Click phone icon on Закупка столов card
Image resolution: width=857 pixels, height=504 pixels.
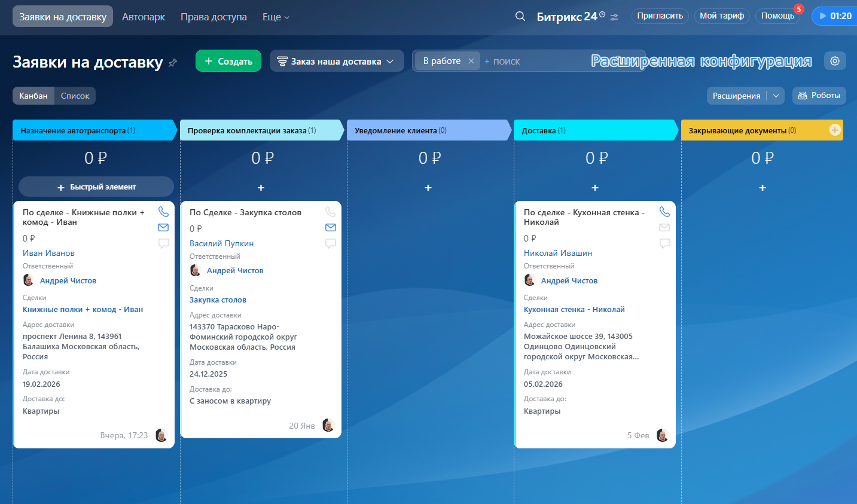330,212
